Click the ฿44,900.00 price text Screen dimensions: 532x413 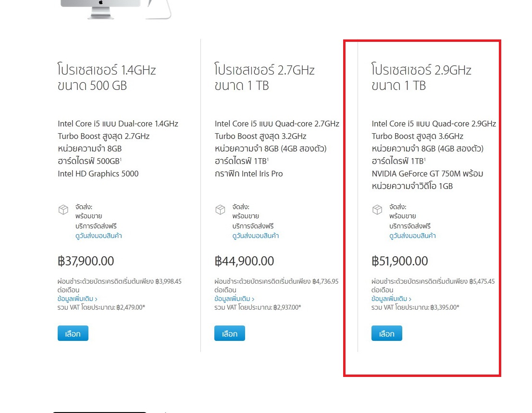[x=244, y=261]
